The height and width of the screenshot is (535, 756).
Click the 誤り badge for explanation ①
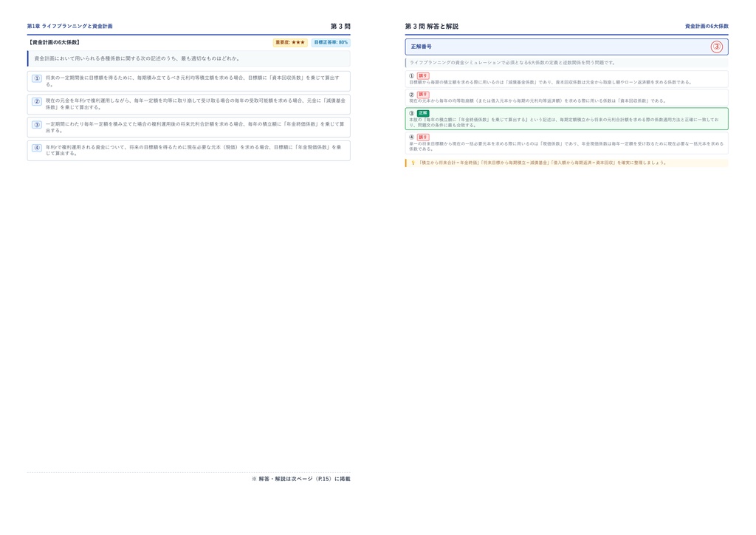423,75
